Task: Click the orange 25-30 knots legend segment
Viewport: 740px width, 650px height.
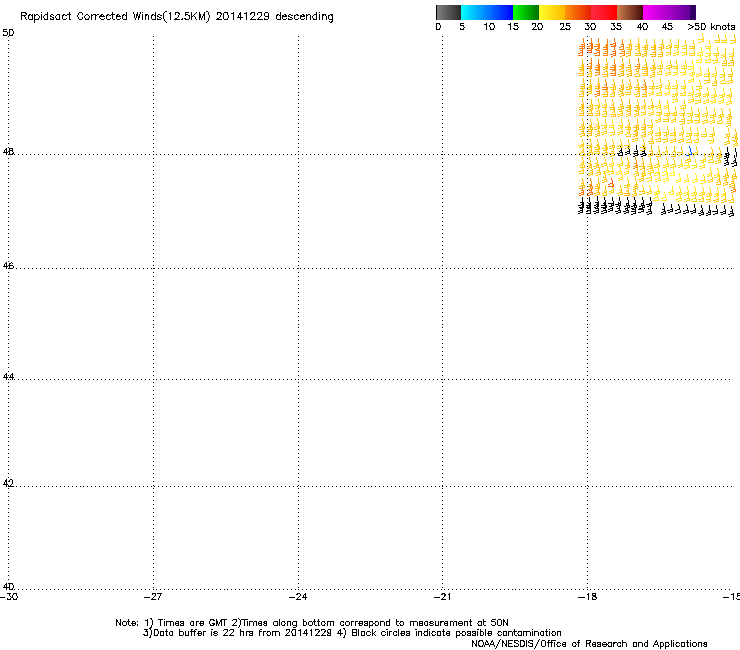Action: click(577, 12)
